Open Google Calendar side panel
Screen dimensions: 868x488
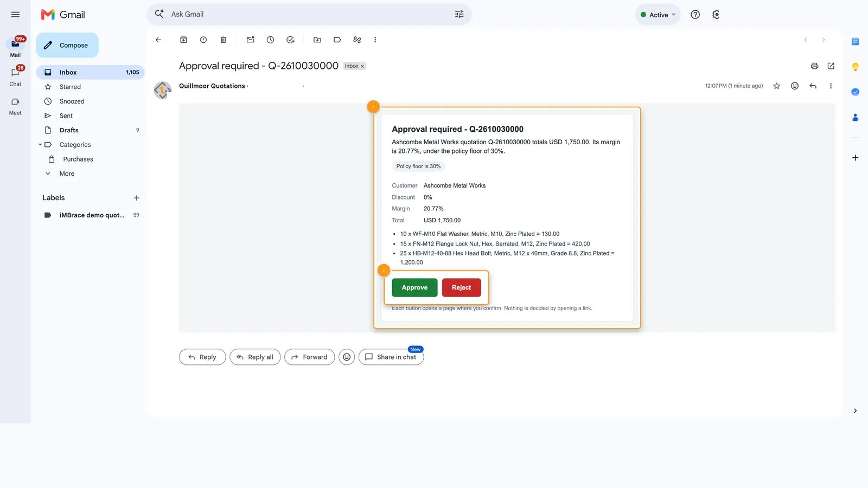[x=855, y=42]
